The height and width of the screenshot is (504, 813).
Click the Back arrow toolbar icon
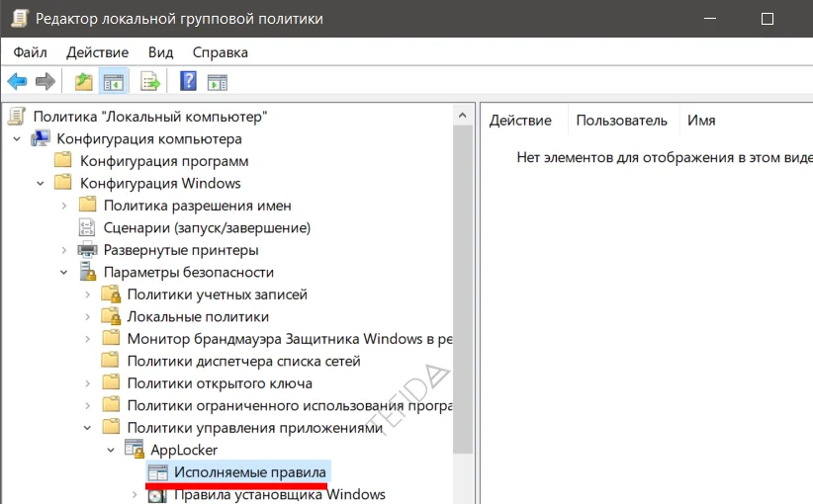point(17,81)
